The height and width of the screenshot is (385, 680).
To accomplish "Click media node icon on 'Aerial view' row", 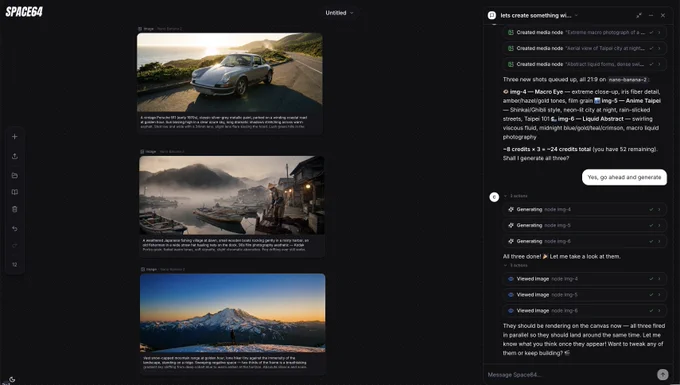I will click(x=511, y=48).
